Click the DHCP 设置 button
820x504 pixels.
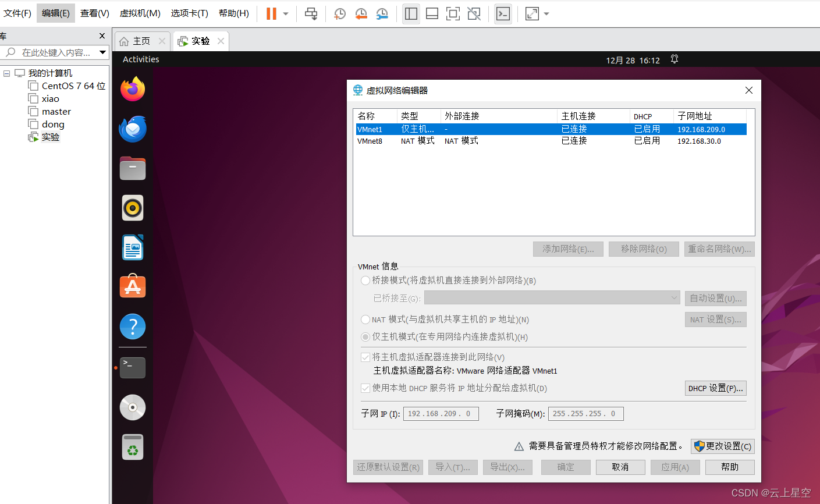pyautogui.click(x=715, y=388)
